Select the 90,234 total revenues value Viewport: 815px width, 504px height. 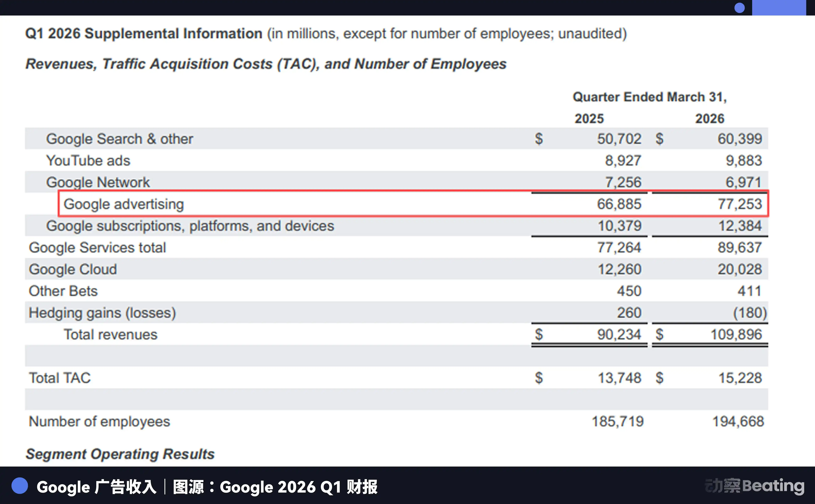619,334
